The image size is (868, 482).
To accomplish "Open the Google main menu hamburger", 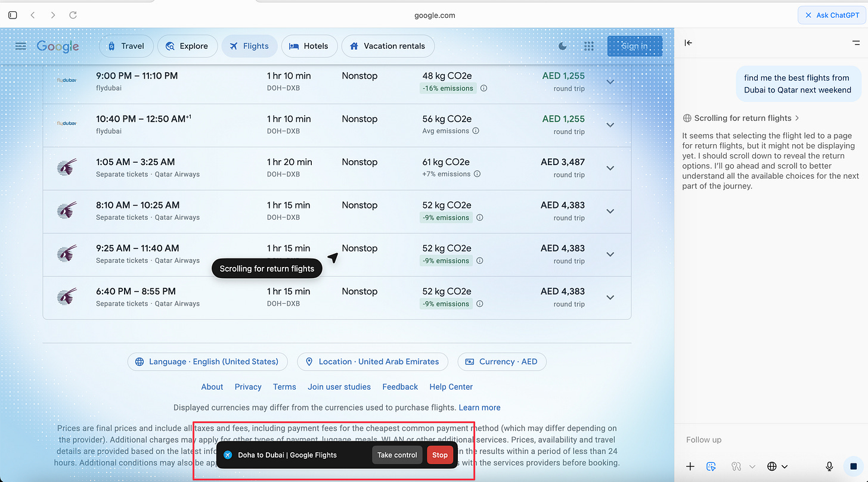I will click(x=20, y=46).
